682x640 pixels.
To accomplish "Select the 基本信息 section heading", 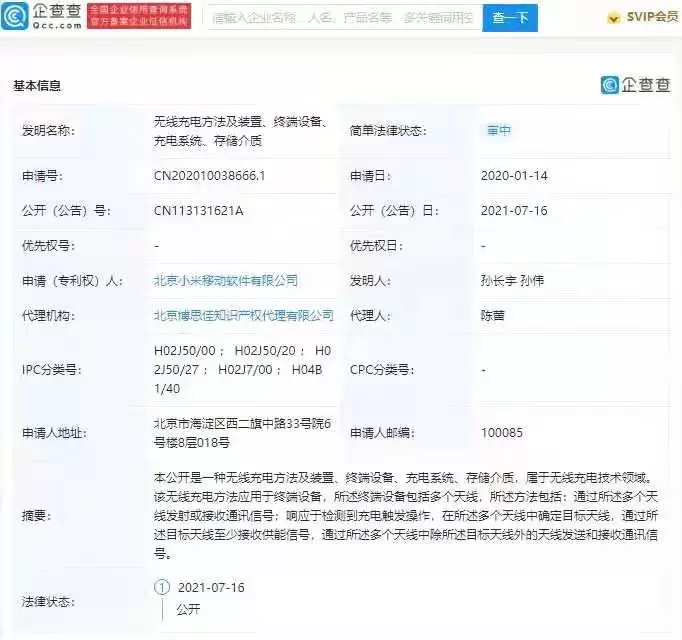I will pos(38,86).
